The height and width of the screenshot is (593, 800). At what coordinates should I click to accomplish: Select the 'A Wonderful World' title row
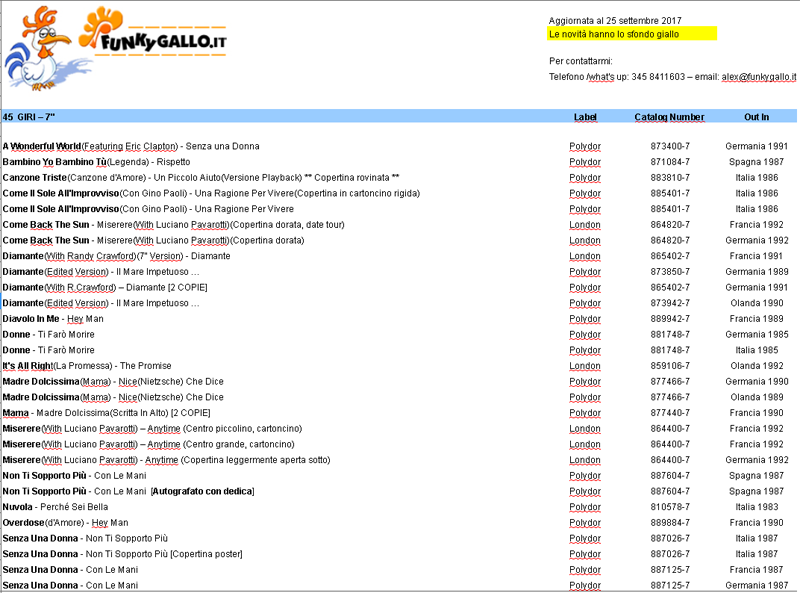coord(131,146)
